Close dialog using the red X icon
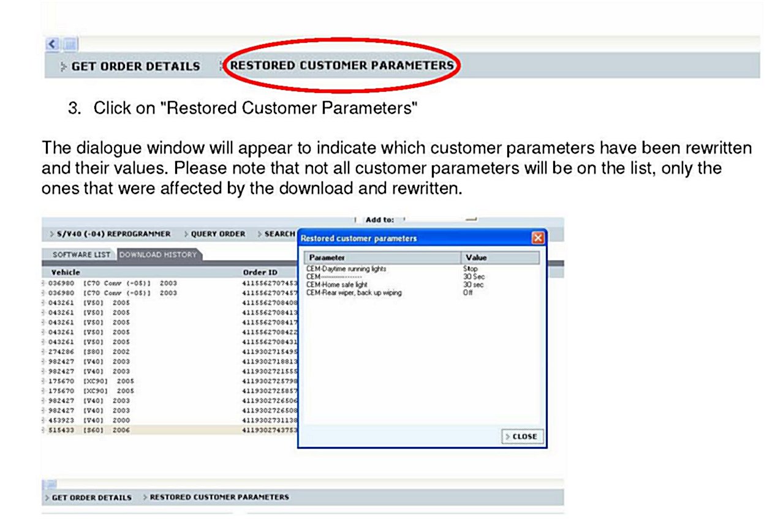This screenshot has width=775, height=532. pos(537,238)
